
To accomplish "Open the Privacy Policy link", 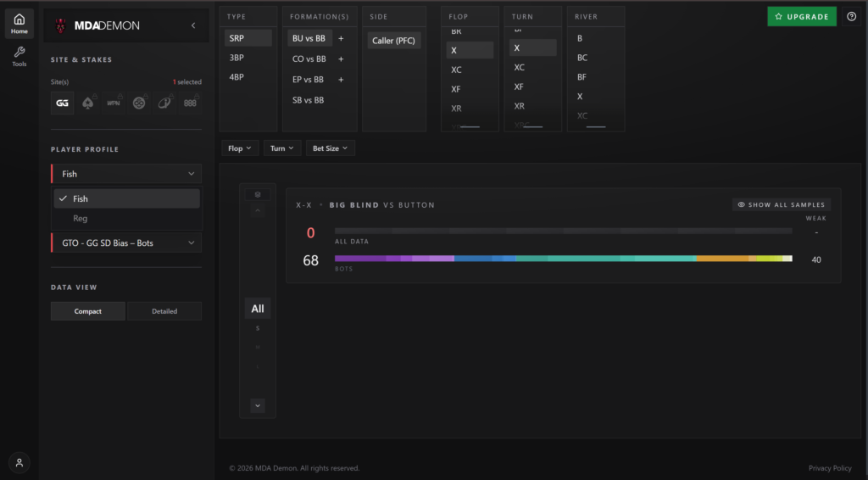I will coord(830,468).
